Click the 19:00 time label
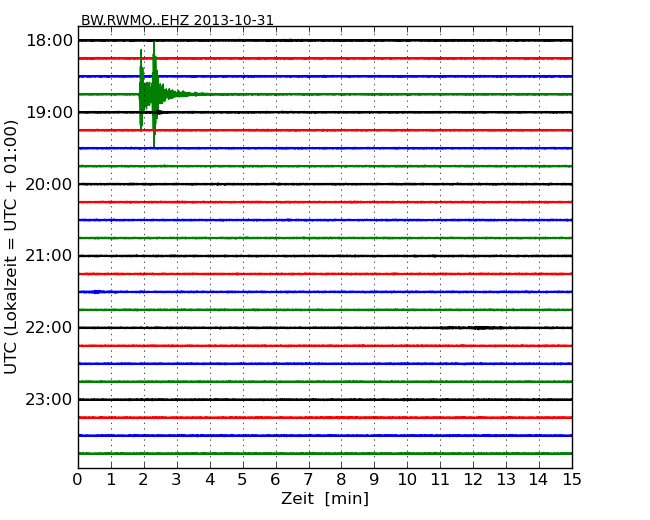Image resolution: width=650 pixels, height=520 pixels. (x=49, y=112)
